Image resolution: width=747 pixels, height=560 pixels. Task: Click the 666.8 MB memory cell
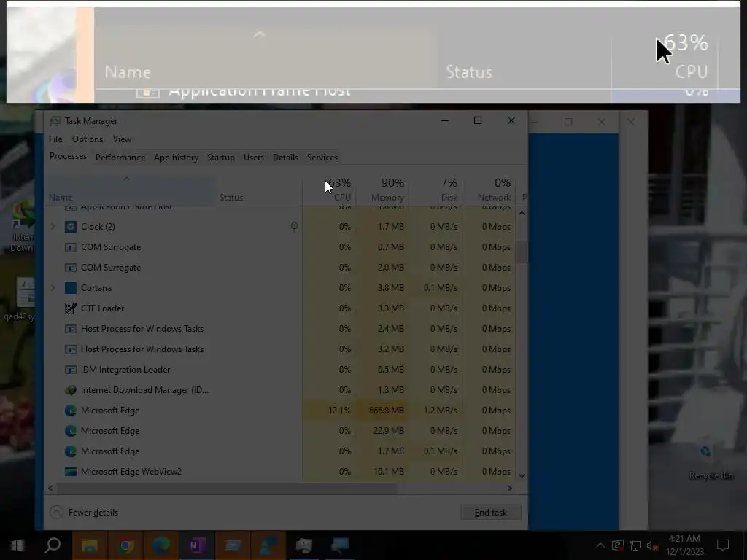pyautogui.click(x=382, y=411)
